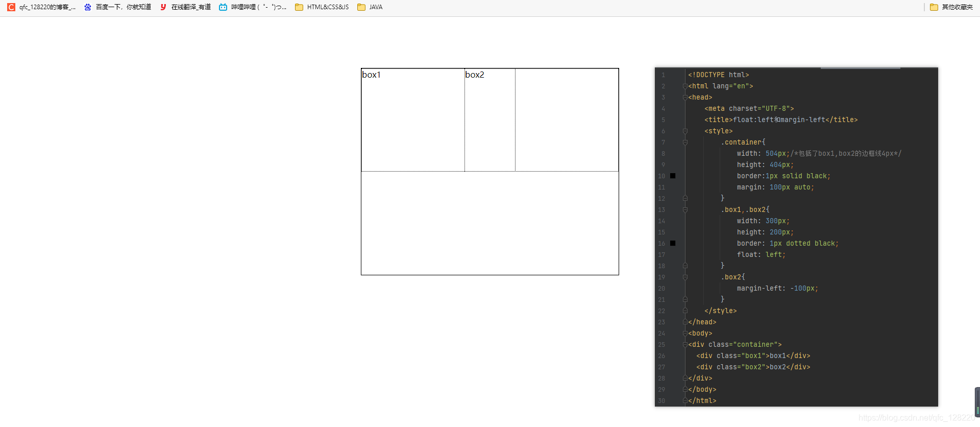
Task: Click the black color swatch on line 10
Action: pos(673,176)
